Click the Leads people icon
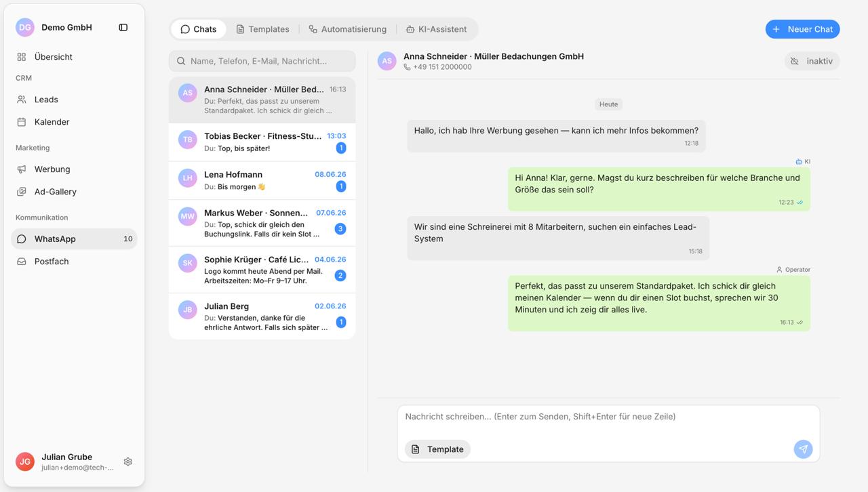 22,100
